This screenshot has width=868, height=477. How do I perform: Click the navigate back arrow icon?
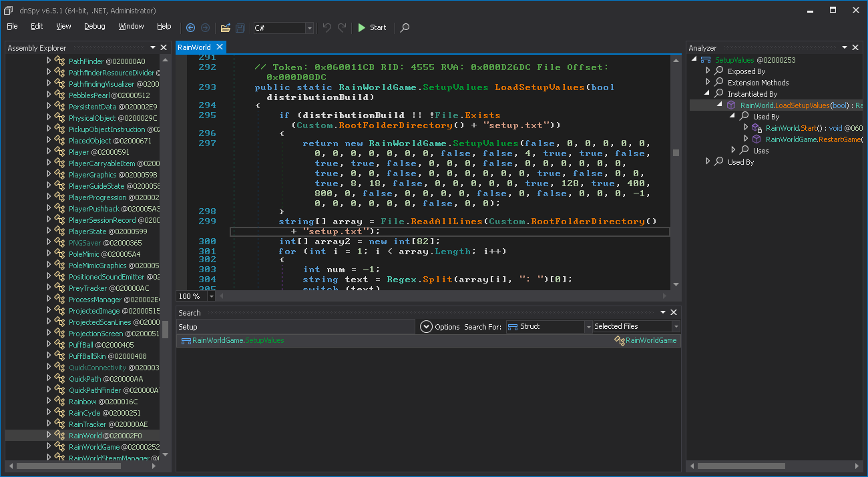pyautogui.click(x=191, y=27)
